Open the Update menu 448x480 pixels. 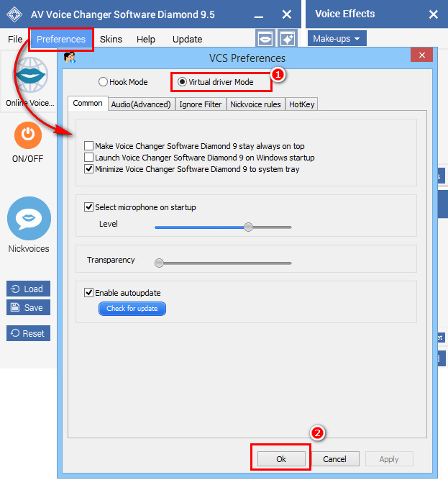pos(187,39)
